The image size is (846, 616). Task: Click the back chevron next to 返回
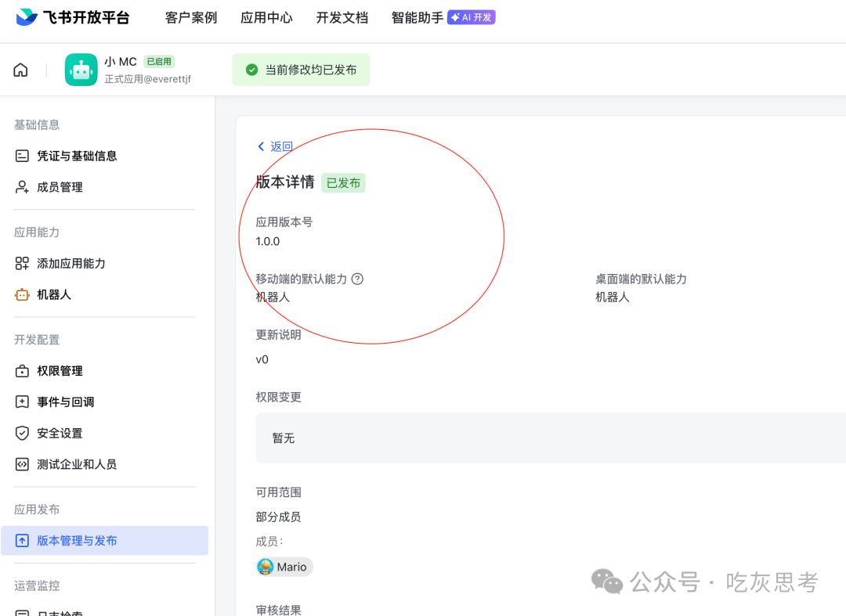261,146
